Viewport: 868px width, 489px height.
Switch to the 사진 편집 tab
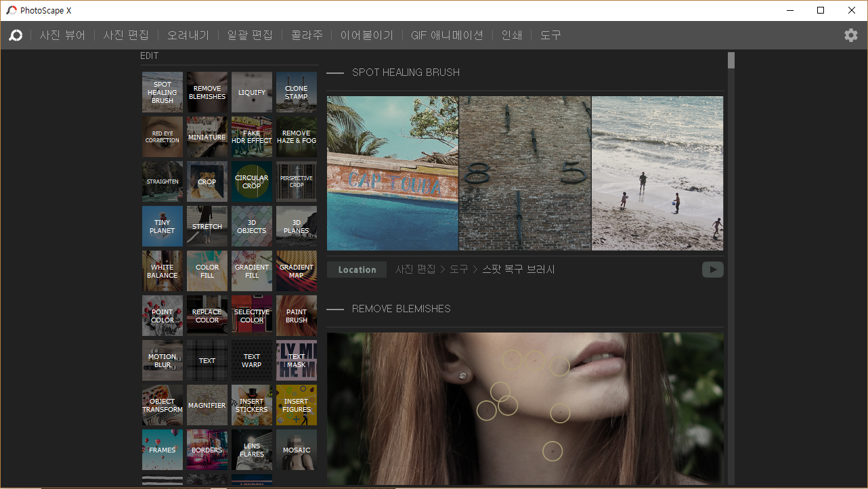[126, 35]
